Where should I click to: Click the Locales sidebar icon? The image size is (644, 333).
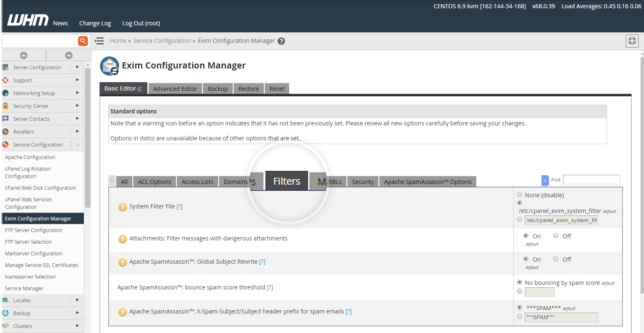(x=5, y=300)
